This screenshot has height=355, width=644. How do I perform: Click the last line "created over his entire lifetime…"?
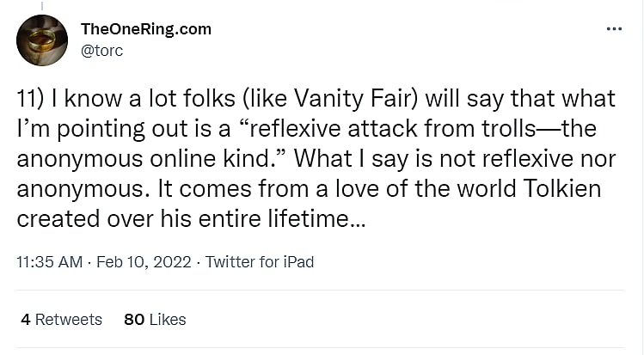click(x=191, y=218)
